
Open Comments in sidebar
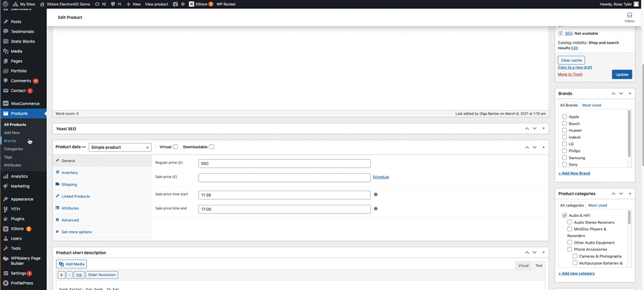21,81
